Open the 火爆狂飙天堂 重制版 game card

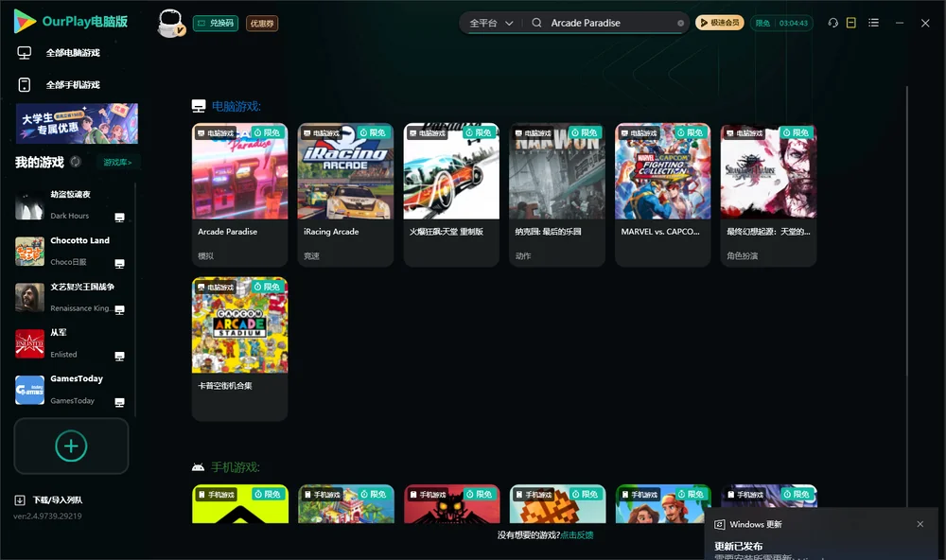(451, 194)
